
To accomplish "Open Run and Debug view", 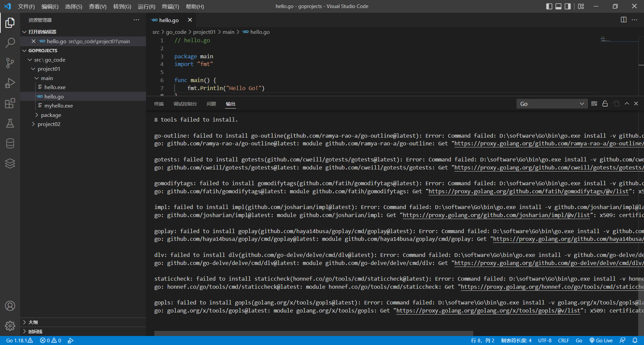I will pos(10,83).
